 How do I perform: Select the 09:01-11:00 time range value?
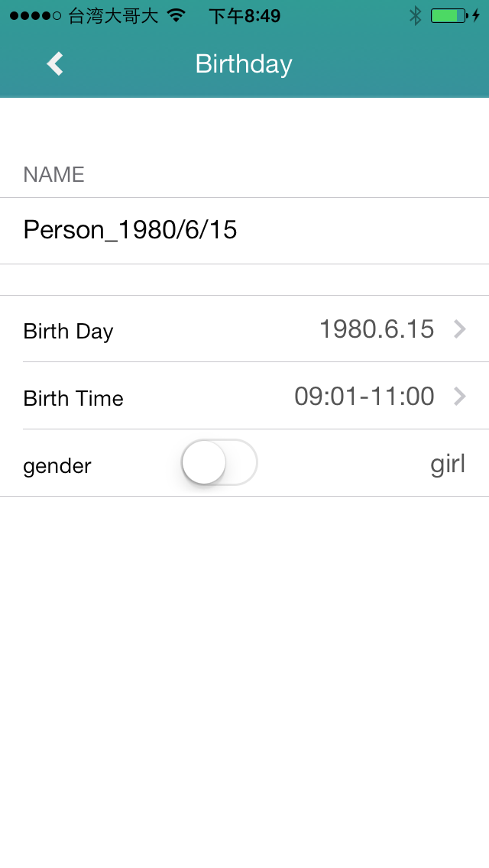click(364, 397)
